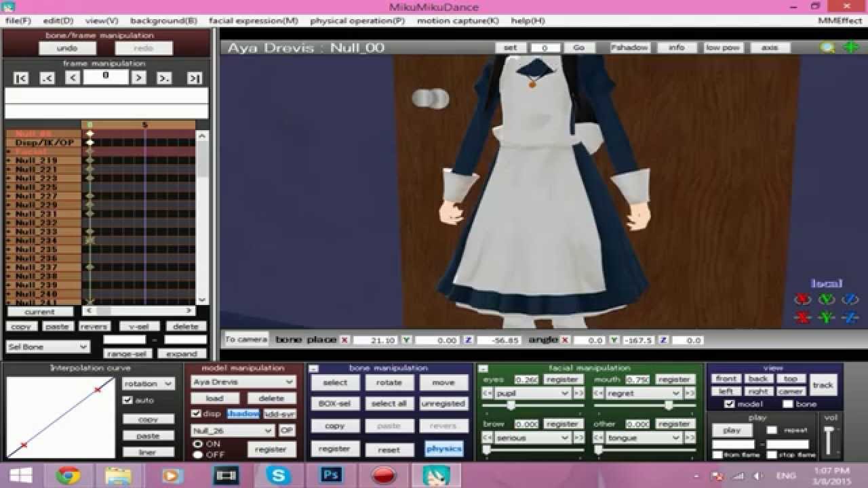Jump to the last frame
Screen dimensions: 868x488
tap(195, 78)
